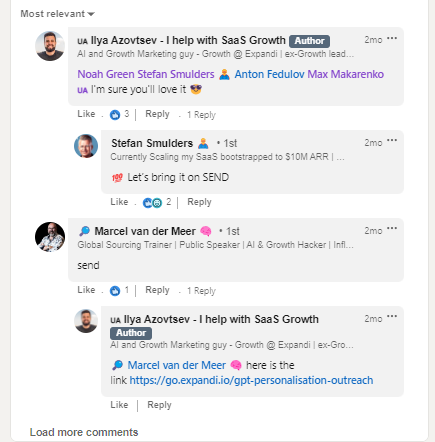Like Stefan Smulders' reply
The width and height of the screenshot is (435, 442).
[x=119, y=202]
